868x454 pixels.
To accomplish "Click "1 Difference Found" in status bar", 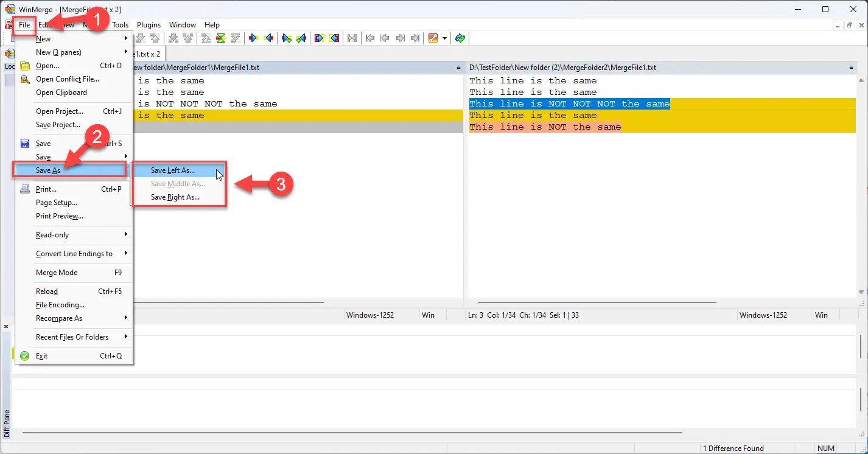I will [733, 449].
